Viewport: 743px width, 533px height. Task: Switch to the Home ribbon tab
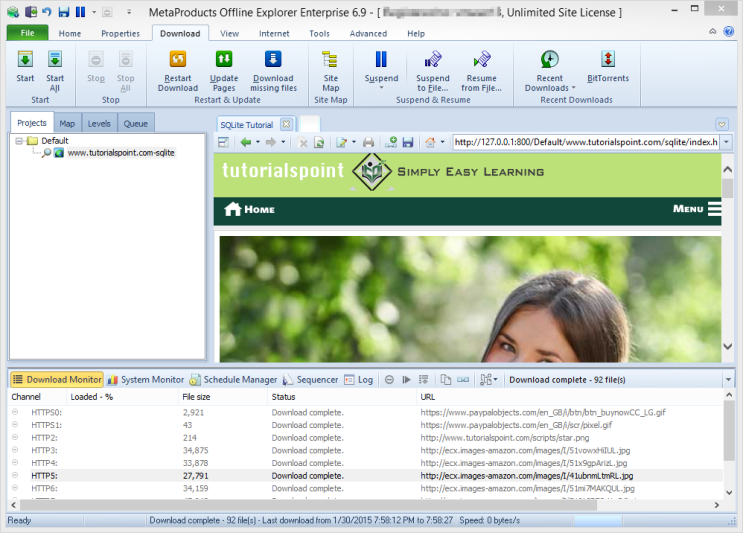(x=70, y=34)
